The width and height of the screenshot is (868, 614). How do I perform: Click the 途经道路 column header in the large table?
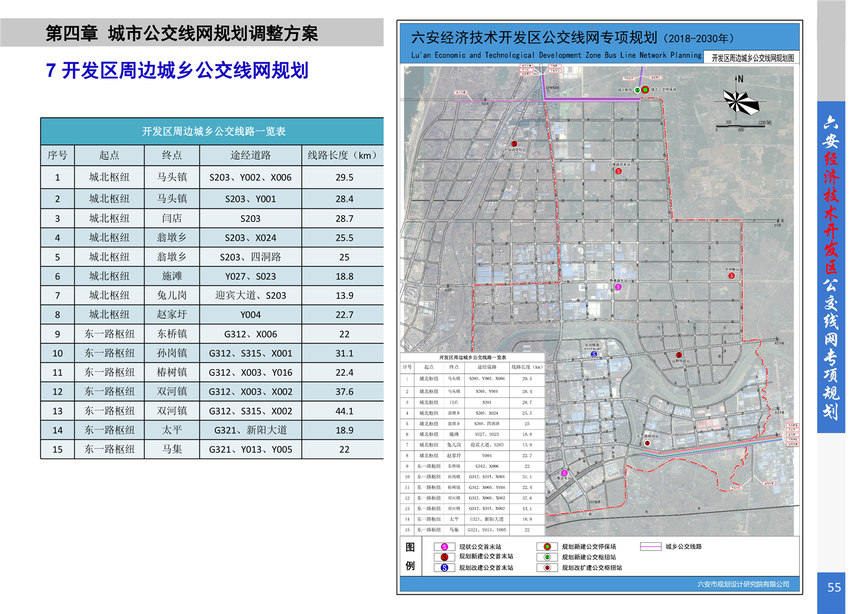pos(251,155)
